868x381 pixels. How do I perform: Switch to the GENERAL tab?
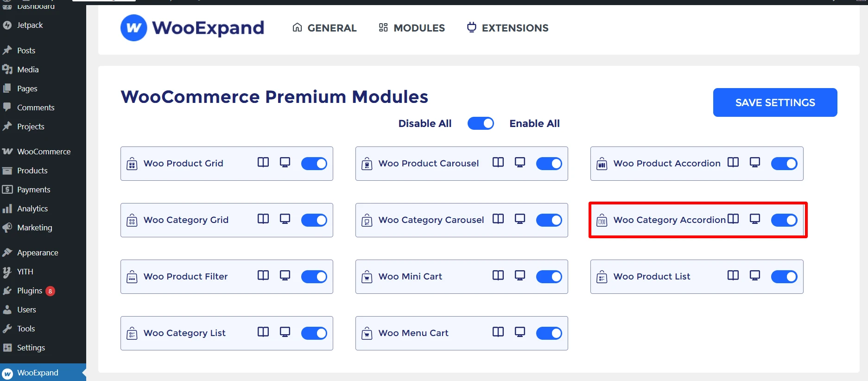coord(324,28)
